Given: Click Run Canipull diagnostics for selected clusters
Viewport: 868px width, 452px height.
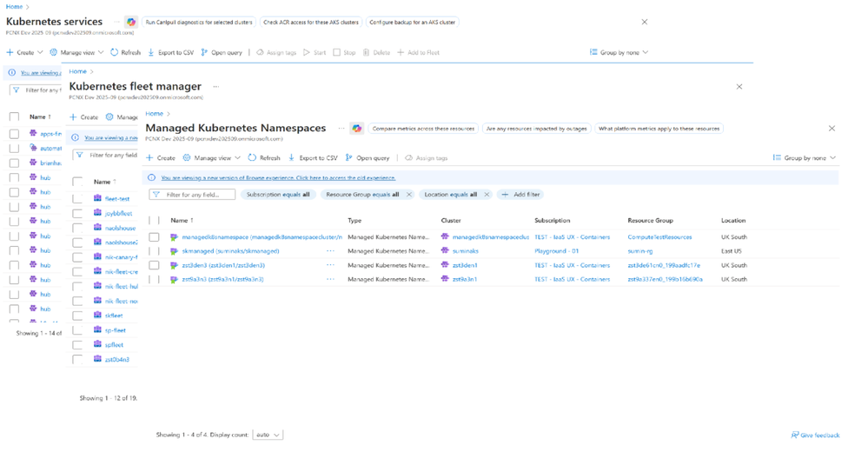Looking at the screenshot, I should (199, 22).
